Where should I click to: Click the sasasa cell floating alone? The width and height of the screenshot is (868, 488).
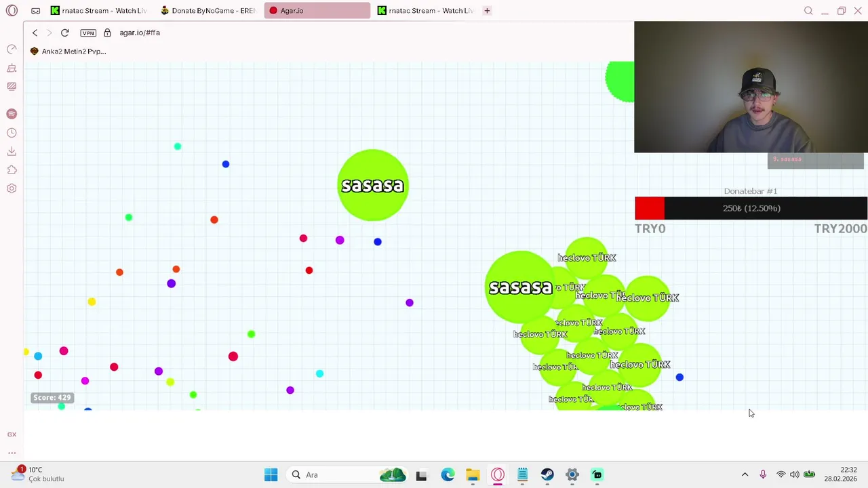coord(373,185)
